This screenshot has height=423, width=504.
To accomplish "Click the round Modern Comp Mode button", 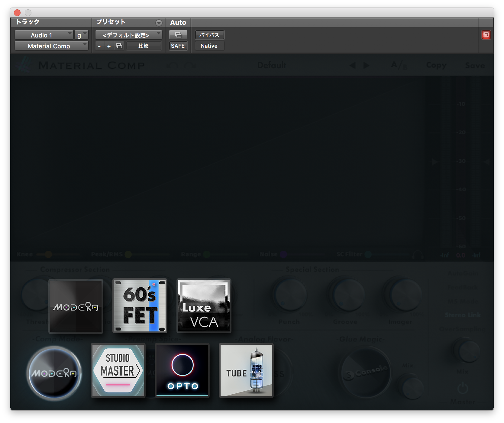I will [x=54, y=373].
